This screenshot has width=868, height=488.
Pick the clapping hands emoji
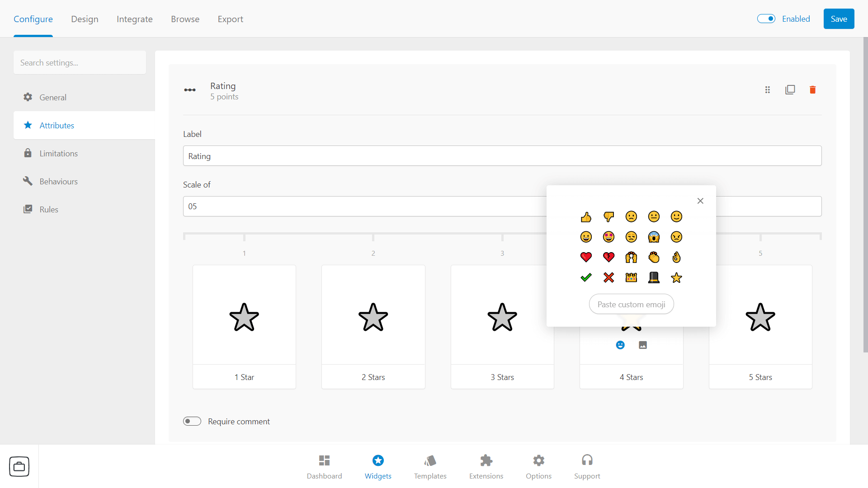[654, 258]
